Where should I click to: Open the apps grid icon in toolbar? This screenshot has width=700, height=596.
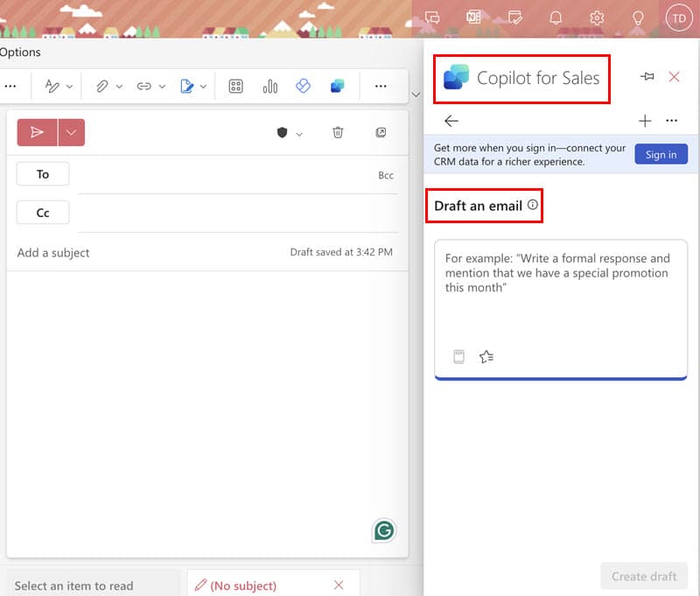pos(235,86)
